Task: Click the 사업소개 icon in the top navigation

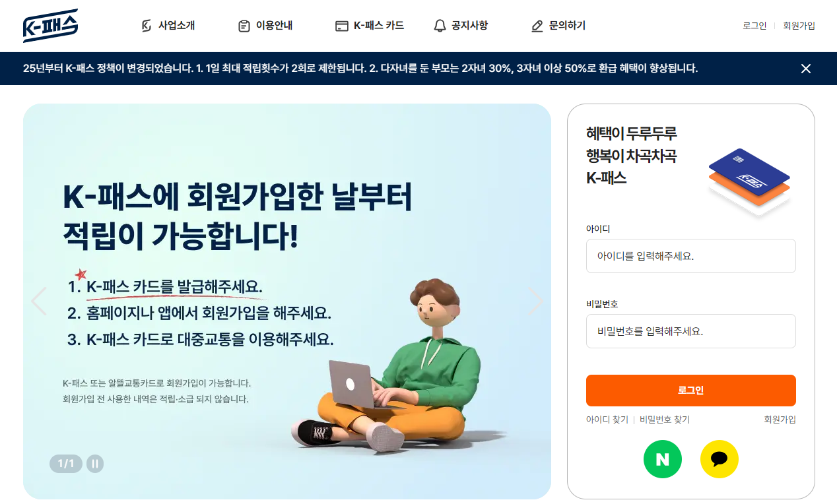Action: [x=147, y=26]
